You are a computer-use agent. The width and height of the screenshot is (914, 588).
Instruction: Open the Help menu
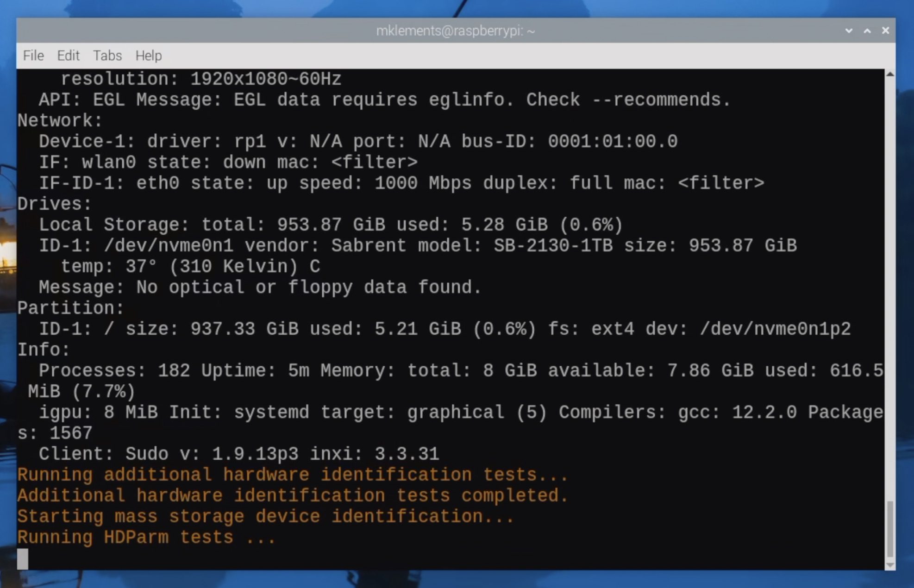148,56
